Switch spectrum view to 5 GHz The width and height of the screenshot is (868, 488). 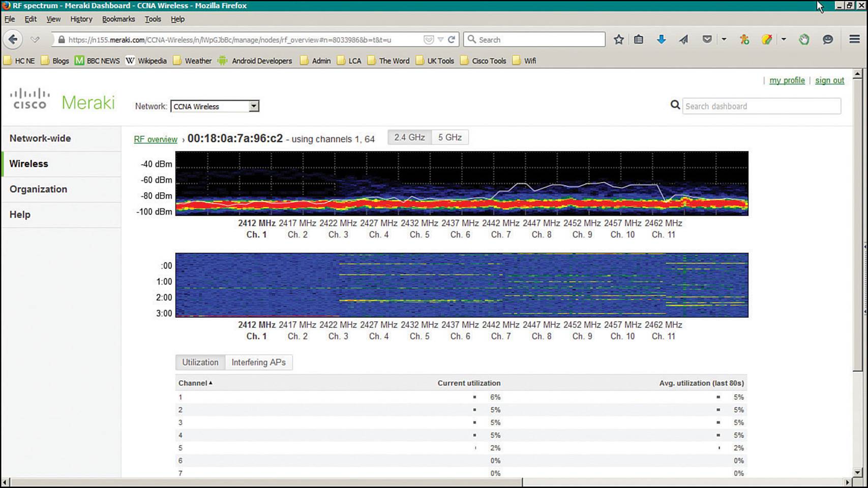[x=450, y=137]
